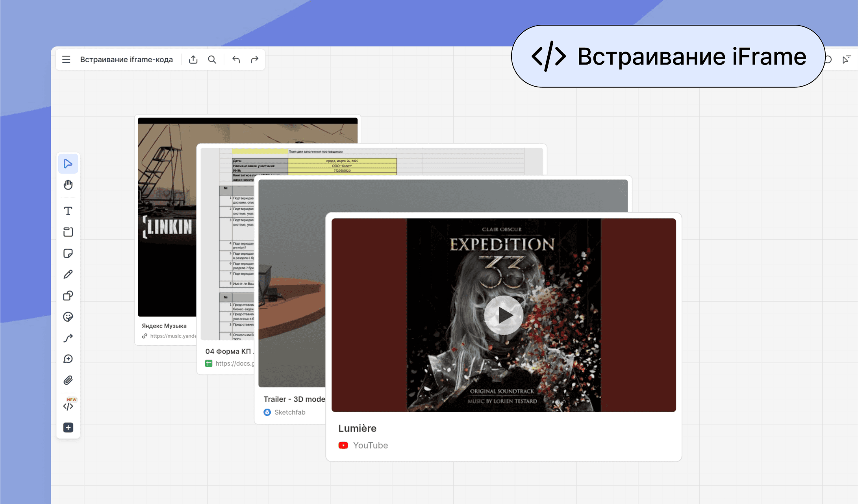Open the NEW embed iframe code tool
This screenshot has height=504, width=858.
(69, 406)
